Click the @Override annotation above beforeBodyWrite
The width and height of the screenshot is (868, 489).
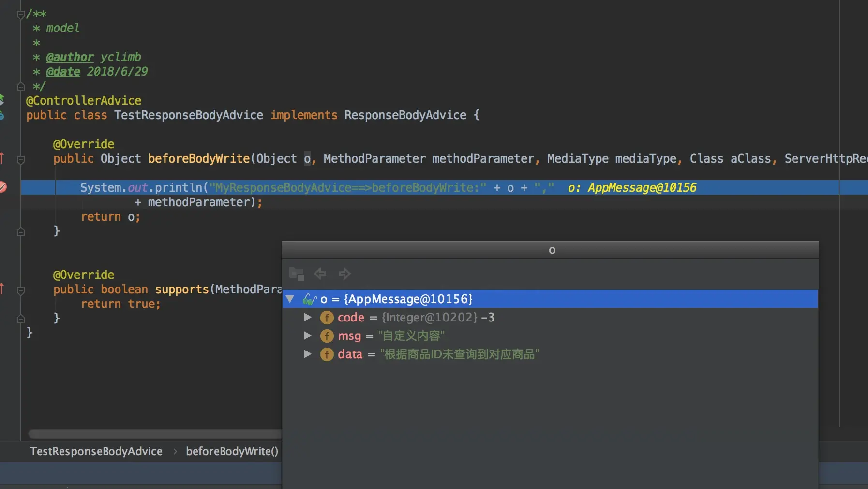[84, 144]
